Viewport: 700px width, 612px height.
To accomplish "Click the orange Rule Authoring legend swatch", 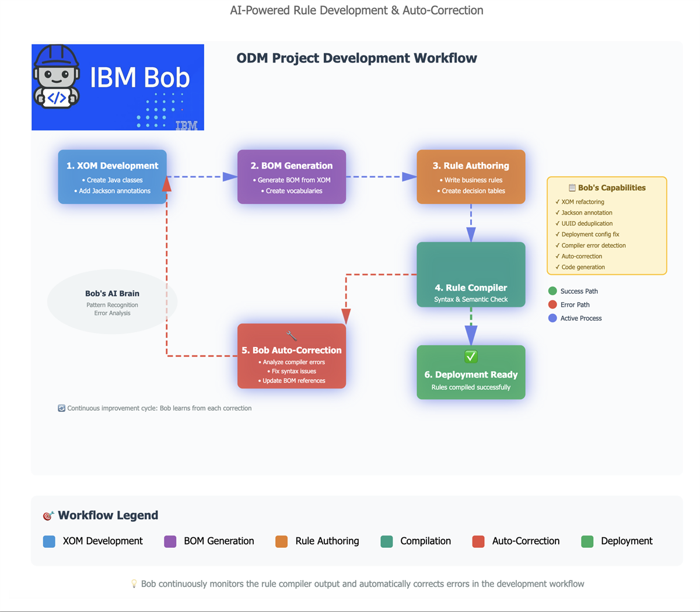I will click(x=282, y=541).
